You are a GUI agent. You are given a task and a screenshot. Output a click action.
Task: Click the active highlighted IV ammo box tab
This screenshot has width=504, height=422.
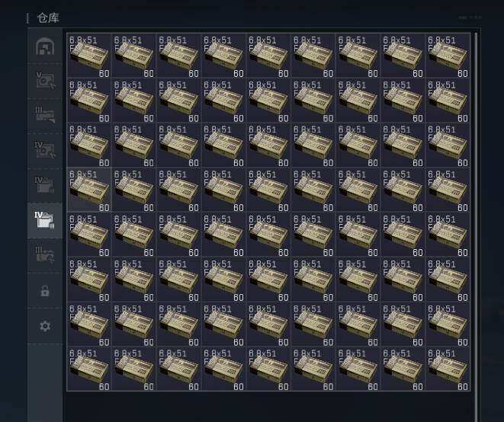pyautogui.click(x=45, y=220)
